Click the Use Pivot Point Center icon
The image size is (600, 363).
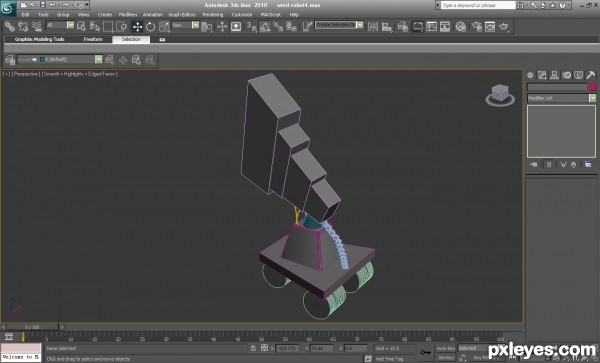pos(207,26)
